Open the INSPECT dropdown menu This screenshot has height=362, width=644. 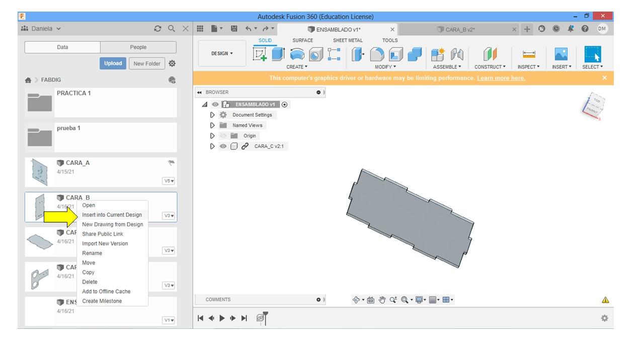click(x=528, y=67)
